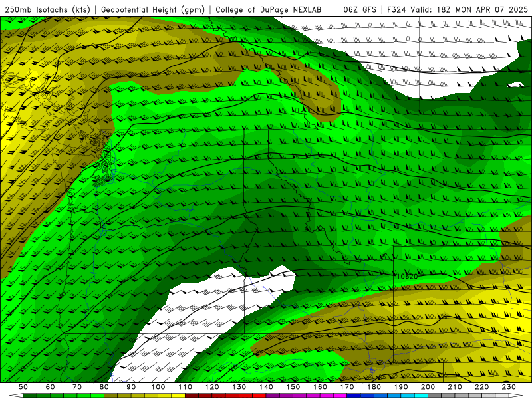532x399 pixels.
Task: Click the '120' legend value
Action: coord(212,387)
